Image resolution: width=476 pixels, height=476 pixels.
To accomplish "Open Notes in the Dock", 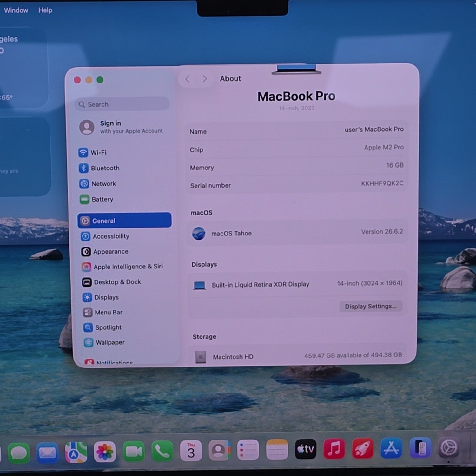I will (277, 450).
